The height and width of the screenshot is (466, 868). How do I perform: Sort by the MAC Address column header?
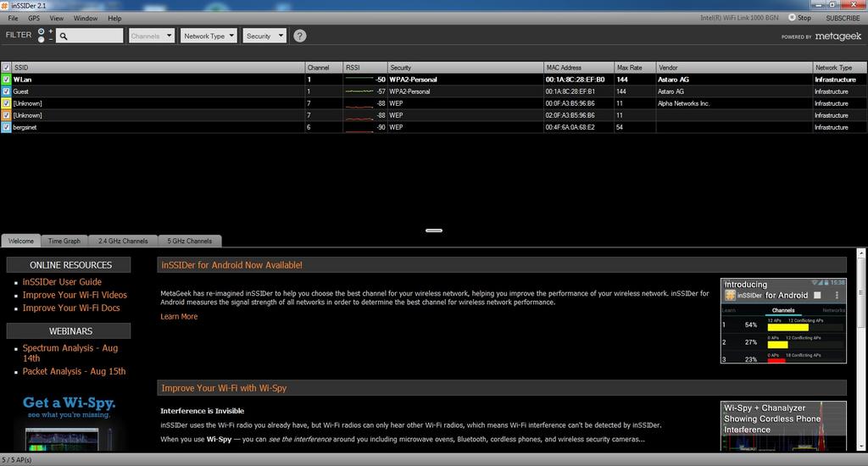pyautogui.click(x=579, y=68)
